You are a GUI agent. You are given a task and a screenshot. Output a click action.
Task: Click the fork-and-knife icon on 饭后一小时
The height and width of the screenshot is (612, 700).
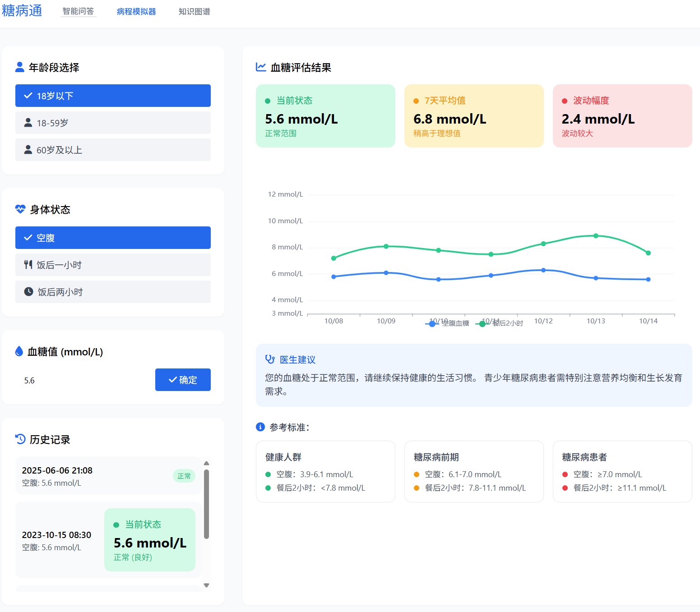click(28, 265)
